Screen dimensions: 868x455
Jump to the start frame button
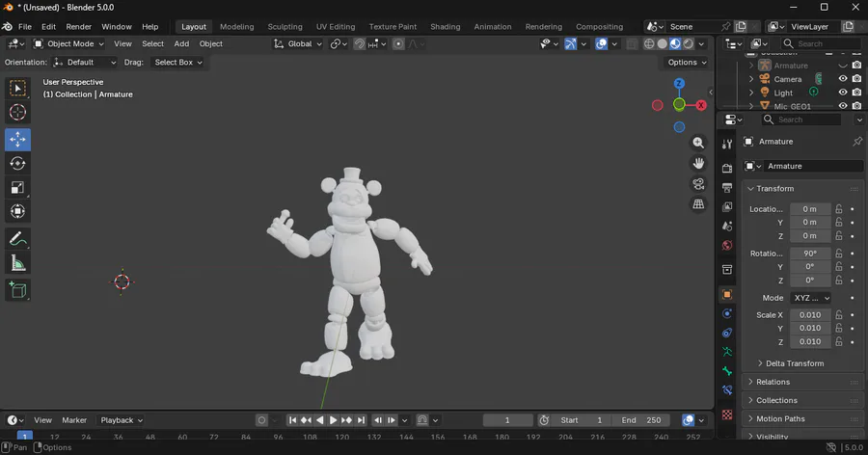coord(292,420)
